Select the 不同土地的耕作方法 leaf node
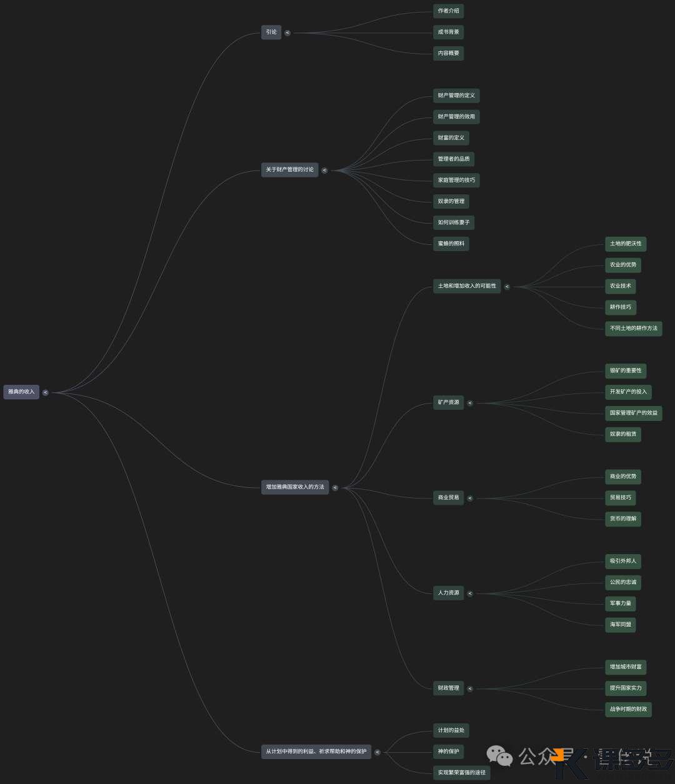This screenshot has height=784, width=675. 633,329
